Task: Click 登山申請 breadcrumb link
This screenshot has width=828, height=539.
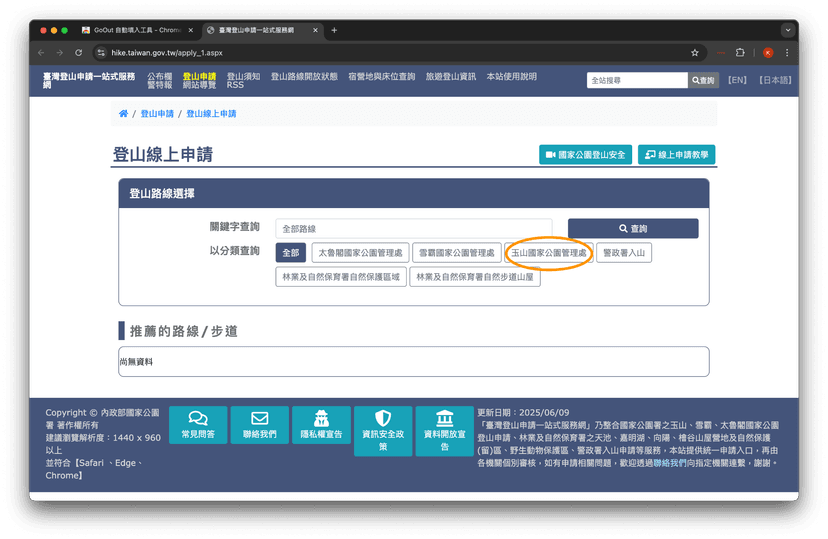Action: [157, 114]
